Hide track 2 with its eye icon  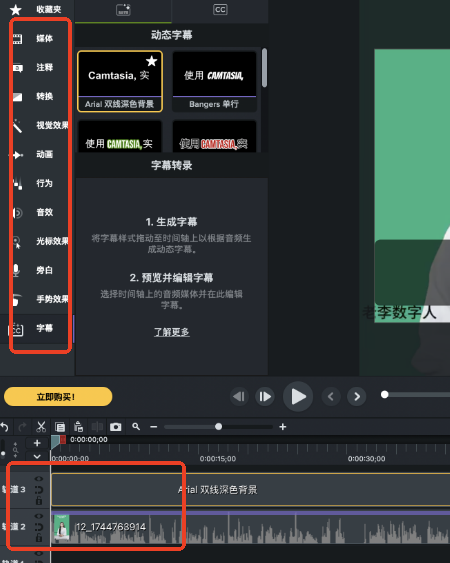coord(38,516)
